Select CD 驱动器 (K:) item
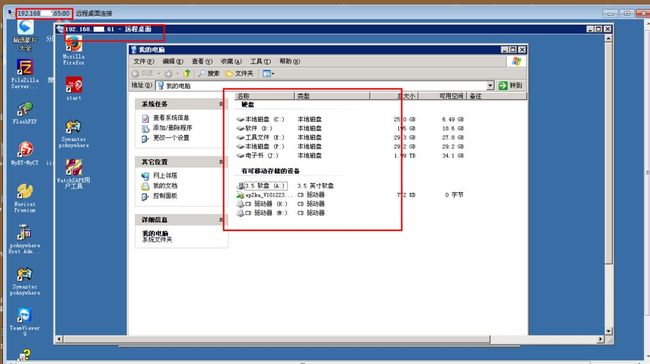Screen dimensions: 650x364 262,204
